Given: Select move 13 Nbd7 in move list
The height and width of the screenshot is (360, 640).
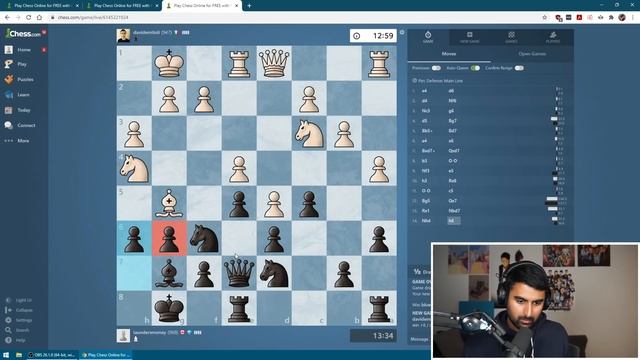Looking at the screenshot, I should 454,211.
